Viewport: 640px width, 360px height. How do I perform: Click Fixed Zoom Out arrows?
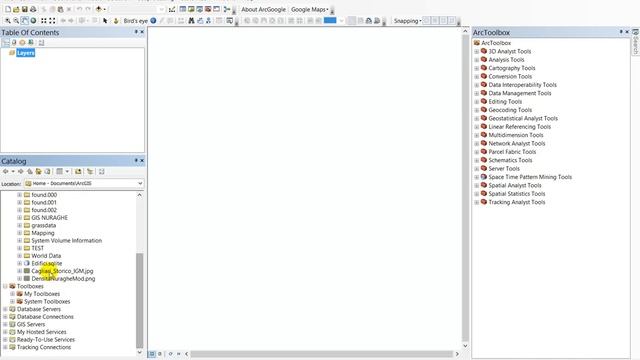coord(52,20)
